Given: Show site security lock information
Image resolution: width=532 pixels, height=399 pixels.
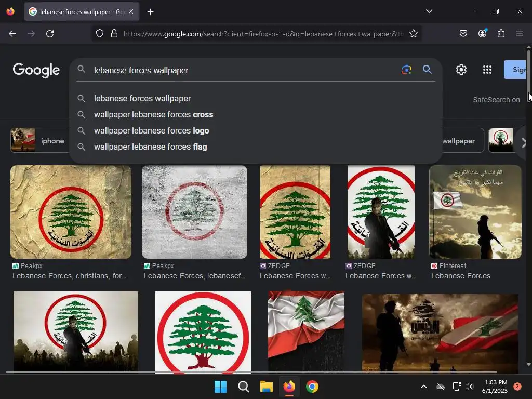Looking at the screenshot, I should click(114, 34).
